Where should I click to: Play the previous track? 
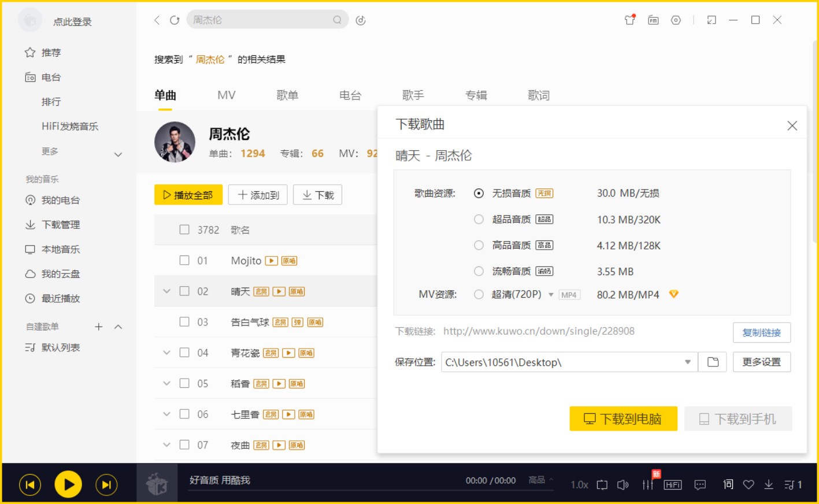[x=30, y=485]
